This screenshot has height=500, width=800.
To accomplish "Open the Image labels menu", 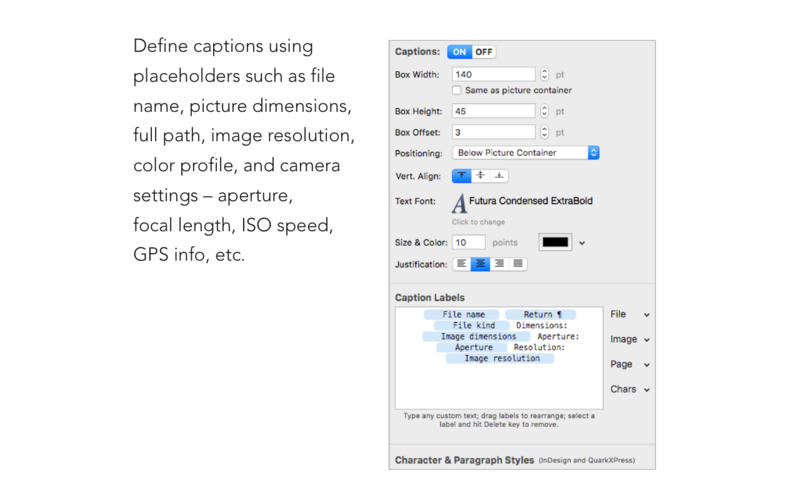I will click(630, 339).
